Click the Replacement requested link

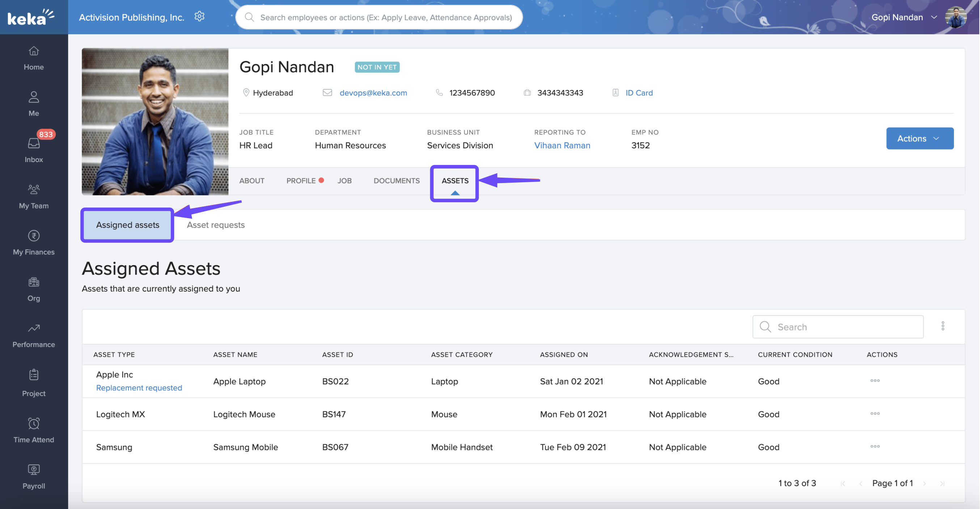coord(139,388)
